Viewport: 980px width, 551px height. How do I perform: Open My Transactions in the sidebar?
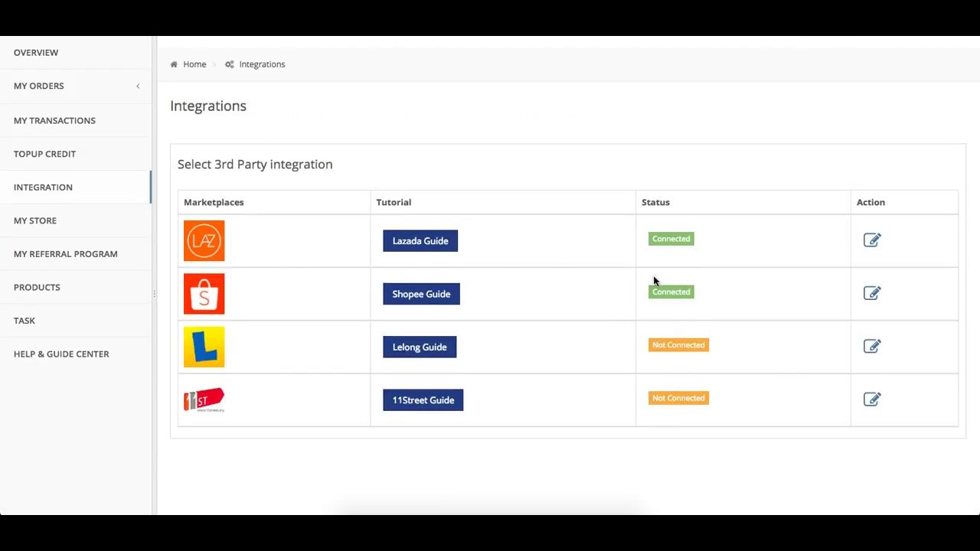click(76, 120)
